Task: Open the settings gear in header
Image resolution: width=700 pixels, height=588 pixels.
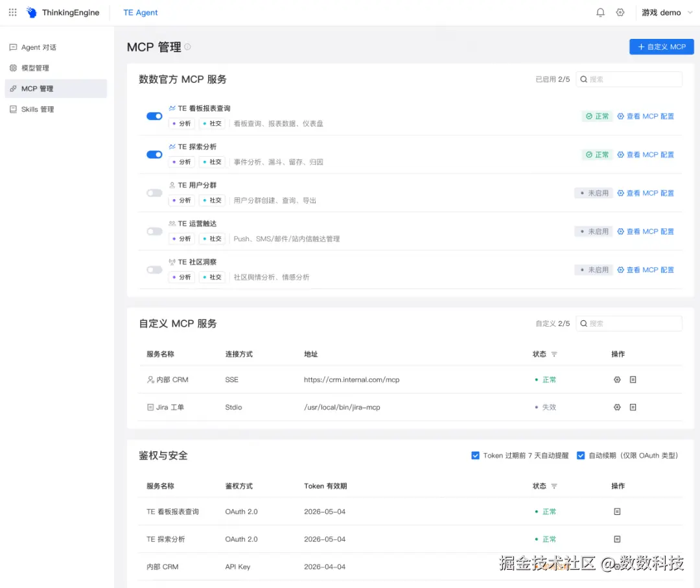Action: pos(620,12)
